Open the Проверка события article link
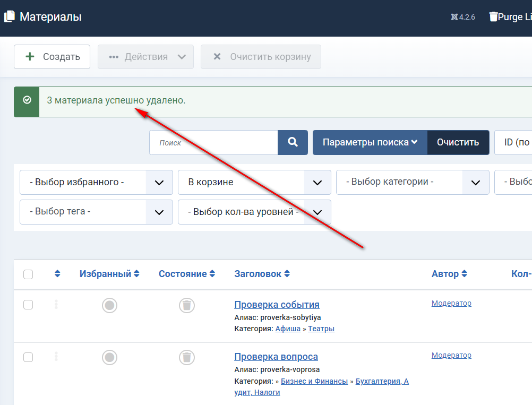532x405 pixels. click(277, 305)
